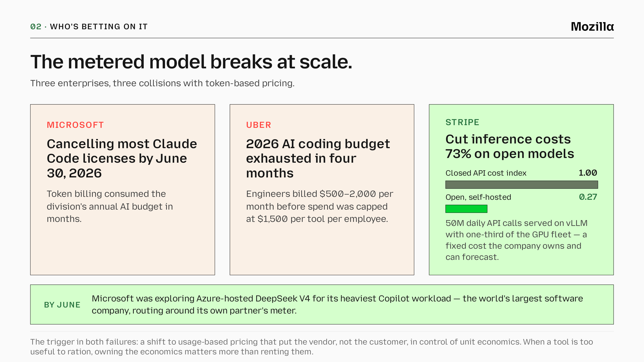Select the "Cancelling most Claude Code licenses" heading

[122, 158]
